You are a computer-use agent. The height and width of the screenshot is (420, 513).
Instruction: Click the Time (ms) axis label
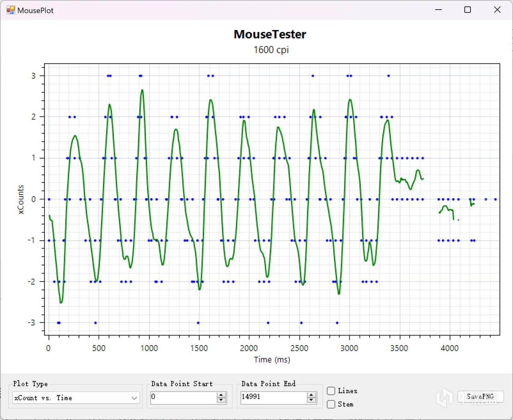(x=272, y=360)
